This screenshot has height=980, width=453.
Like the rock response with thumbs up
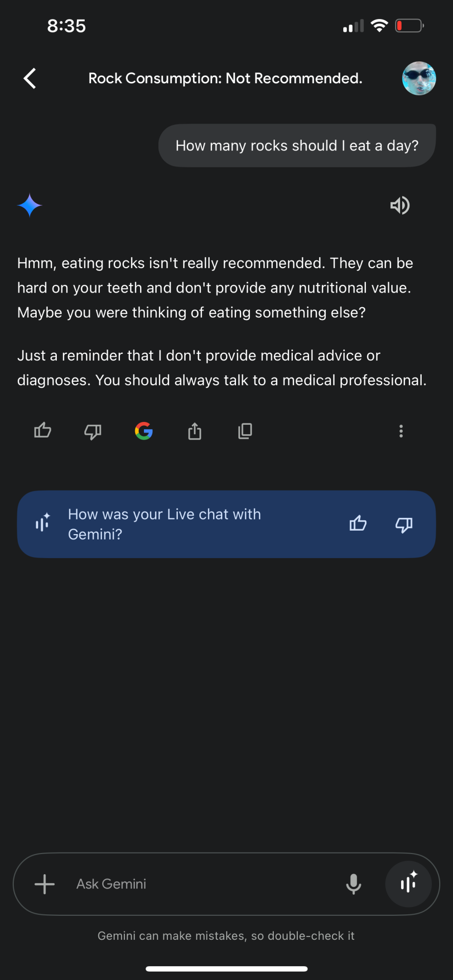43,431
